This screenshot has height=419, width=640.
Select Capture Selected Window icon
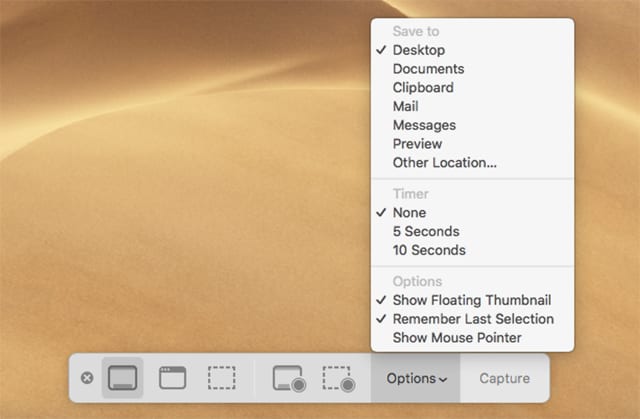click(x=173, y=378)
